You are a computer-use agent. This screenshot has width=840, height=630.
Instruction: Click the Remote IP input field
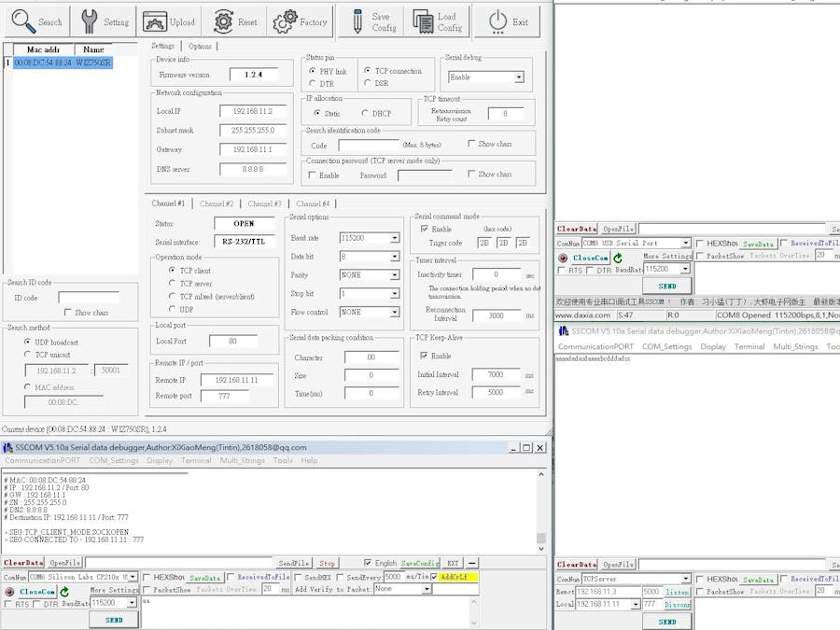[x=235, y=380]
